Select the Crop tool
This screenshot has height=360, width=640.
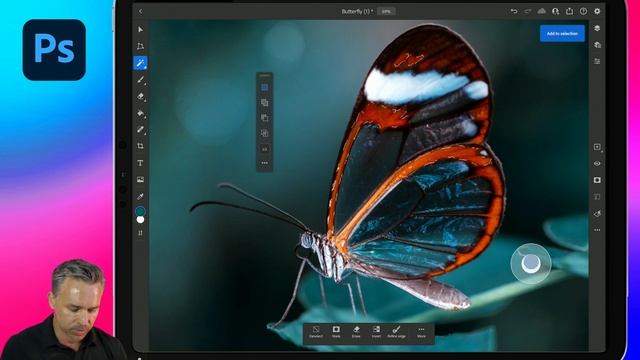[x=140, y=146]
